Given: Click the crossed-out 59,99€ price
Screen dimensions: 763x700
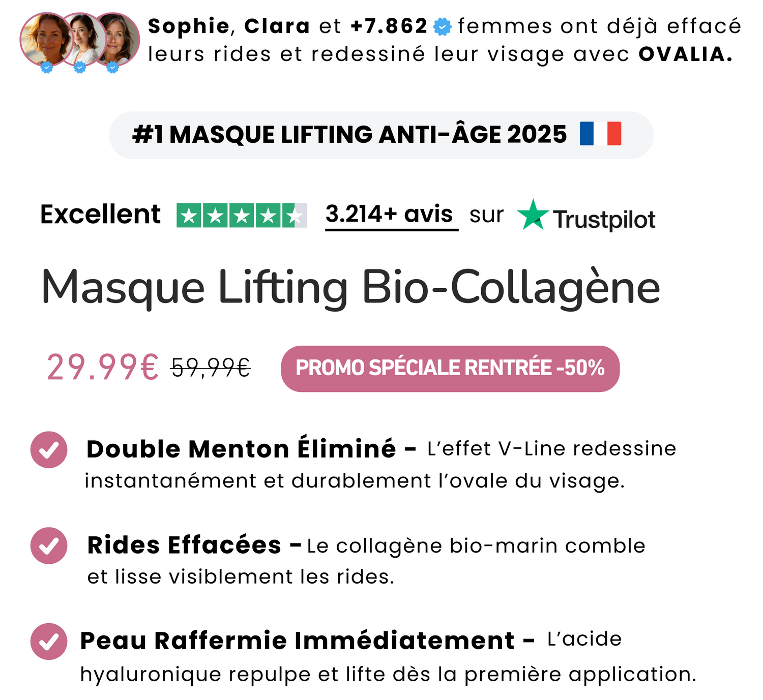Looking at the screenshot, I should (211, 368).
